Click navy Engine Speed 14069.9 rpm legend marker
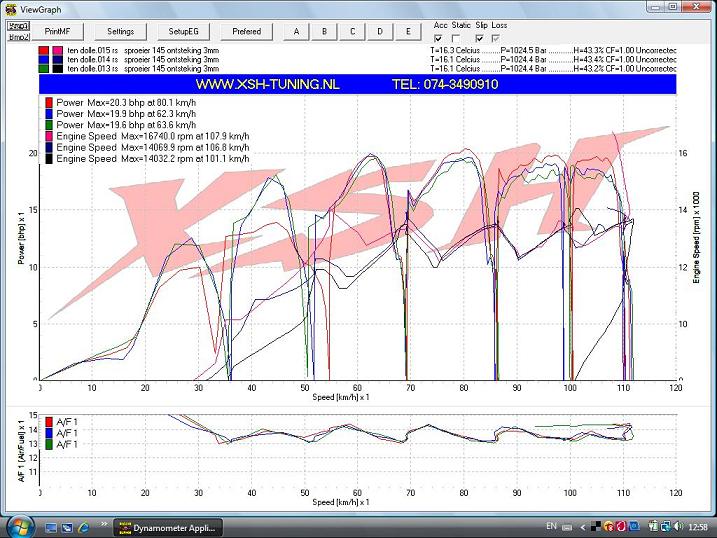 (49, 148)
